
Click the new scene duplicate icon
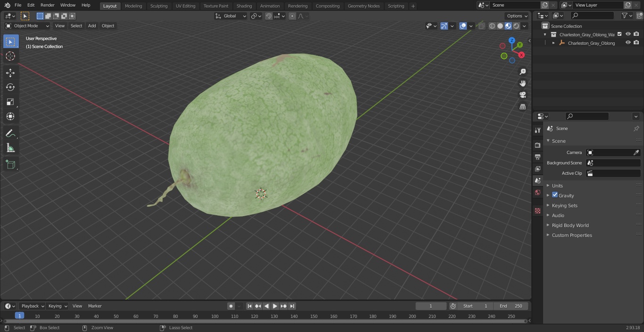coord(545,5)
